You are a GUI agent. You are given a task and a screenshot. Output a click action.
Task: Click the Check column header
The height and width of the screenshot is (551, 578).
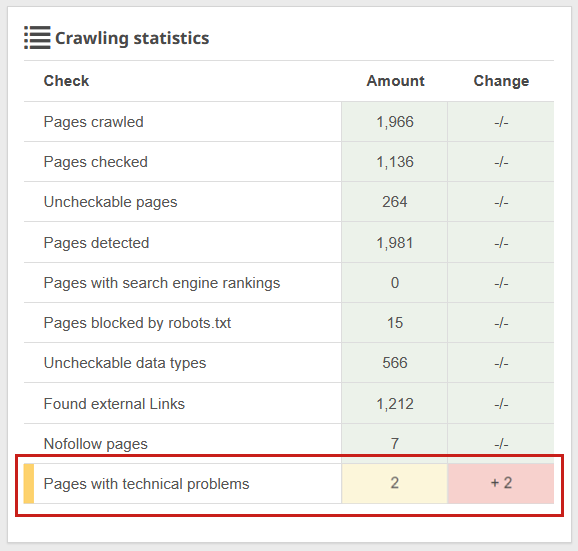tap(66, 81)
